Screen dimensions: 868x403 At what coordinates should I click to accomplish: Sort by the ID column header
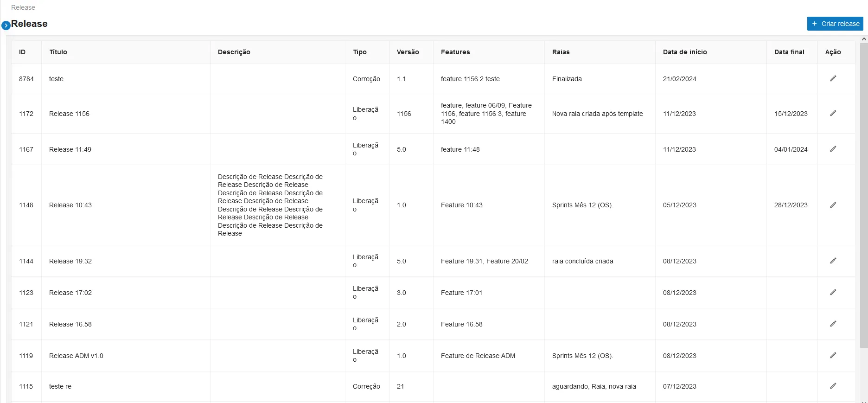tap(22, 52)
